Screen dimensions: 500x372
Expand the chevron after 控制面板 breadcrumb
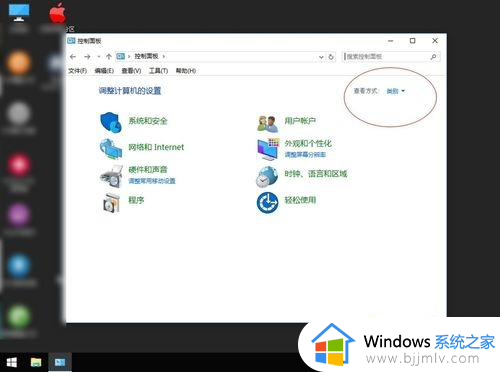point(164,56)
